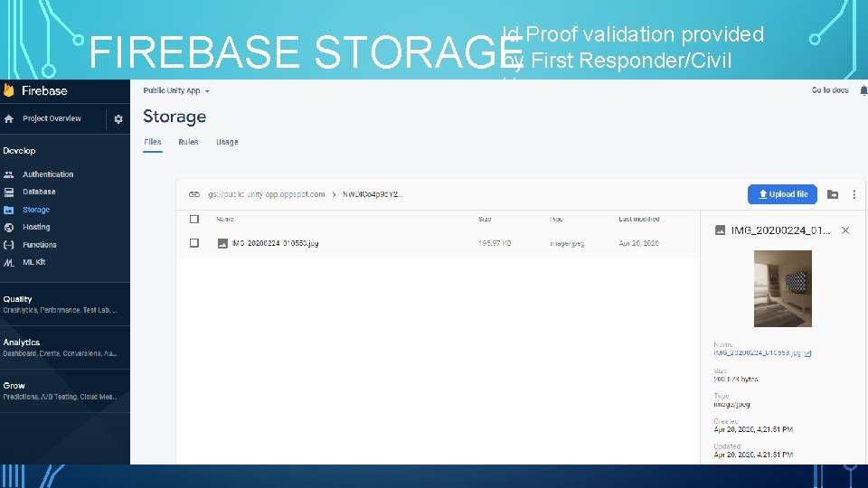Expand the Public Unity App project dropdown
The height and width of the screenshot is (488, 868).
176,90
